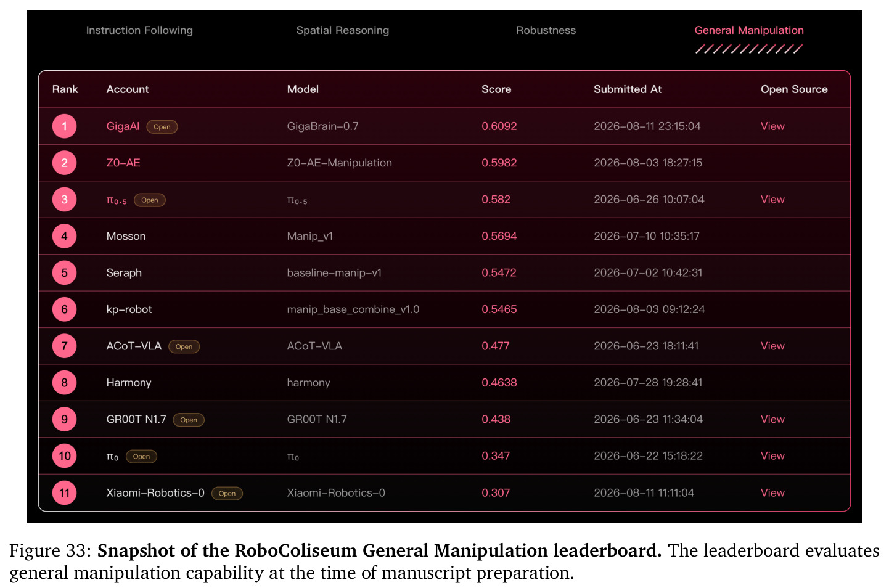Select the Robustness tab

(546, 30)
